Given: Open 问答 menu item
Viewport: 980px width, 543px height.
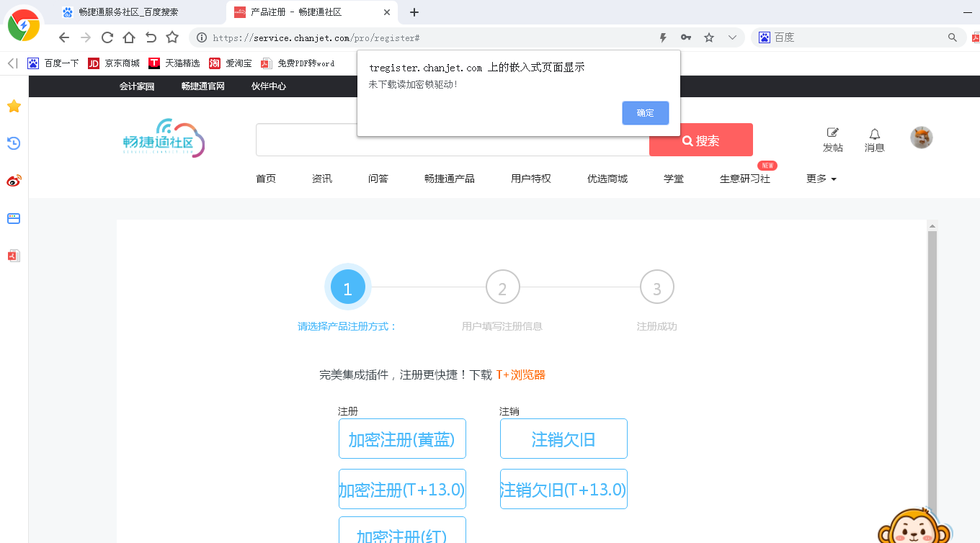Looking at the screenshot, I should (378, 179).
